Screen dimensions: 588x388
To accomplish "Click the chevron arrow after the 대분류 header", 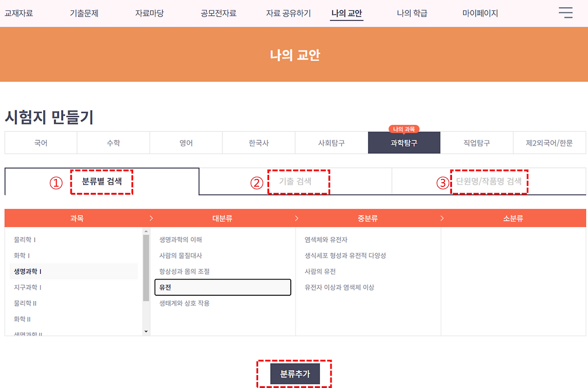I will point(296,218).
